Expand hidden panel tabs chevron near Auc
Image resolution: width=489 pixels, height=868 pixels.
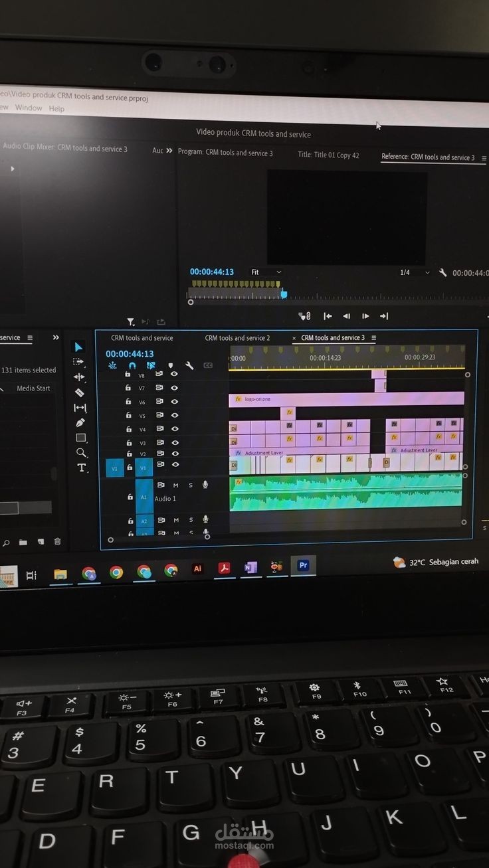pyautogui.click(x=169, y=151)
